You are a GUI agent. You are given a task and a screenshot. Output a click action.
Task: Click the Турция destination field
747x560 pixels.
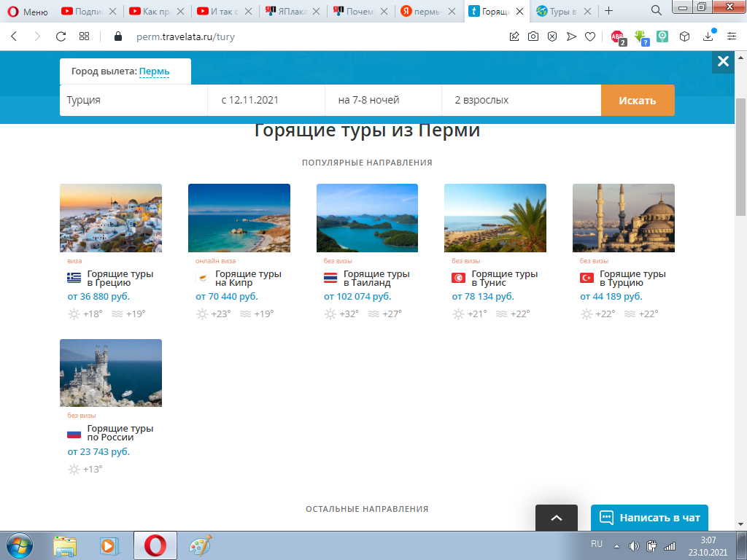pyautogui.click(x=133, y=100)
